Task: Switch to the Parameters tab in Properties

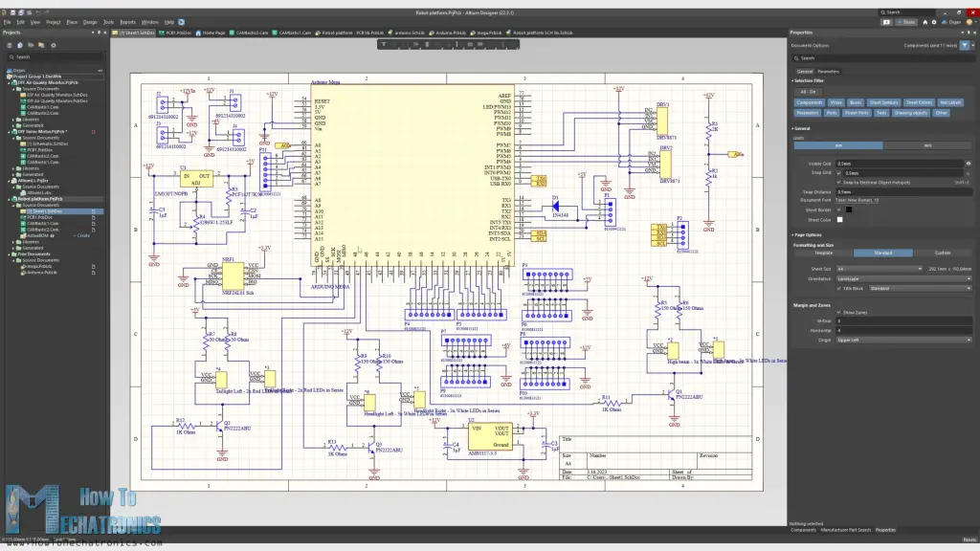Action: tap(829, 71)
